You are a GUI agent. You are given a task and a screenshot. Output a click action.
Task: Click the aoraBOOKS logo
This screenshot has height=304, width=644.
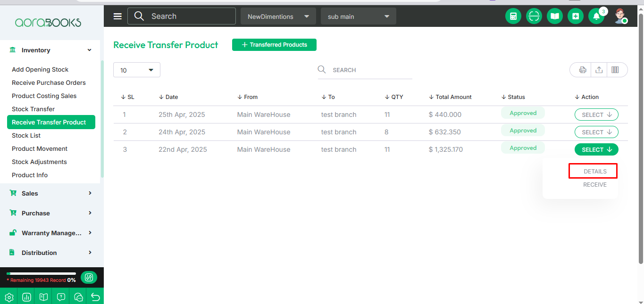48,22
